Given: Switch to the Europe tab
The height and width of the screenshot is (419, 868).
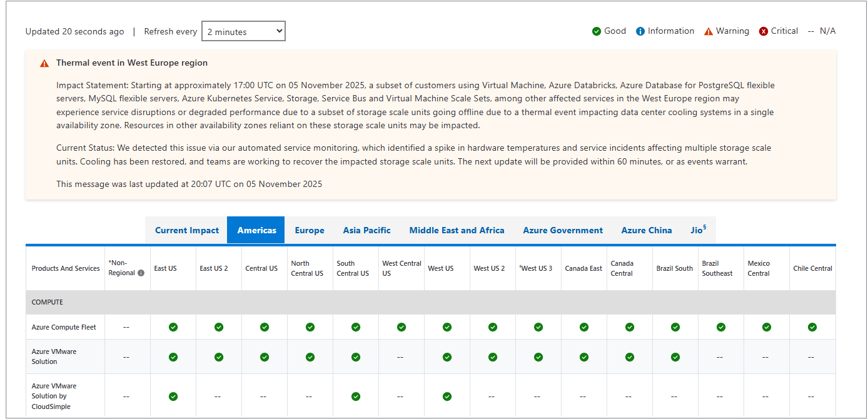Looking at the screenshot, I should click(x=310, y=230).
